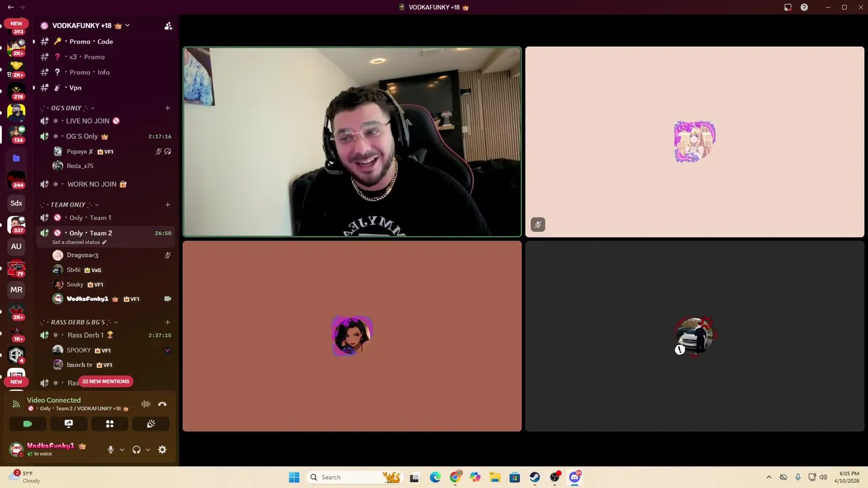Screen dimensions: 868x488
Task: Open User Settings gear icon
Action: 162,449
